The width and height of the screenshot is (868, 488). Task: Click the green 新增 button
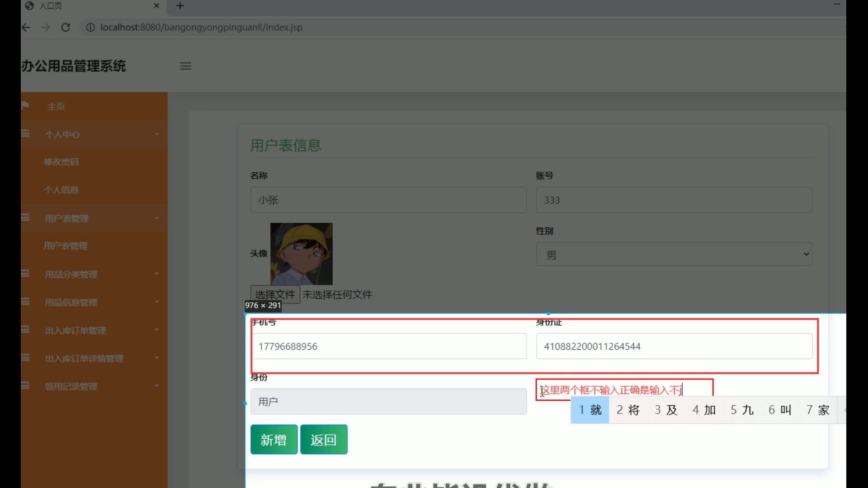(274, 439)
